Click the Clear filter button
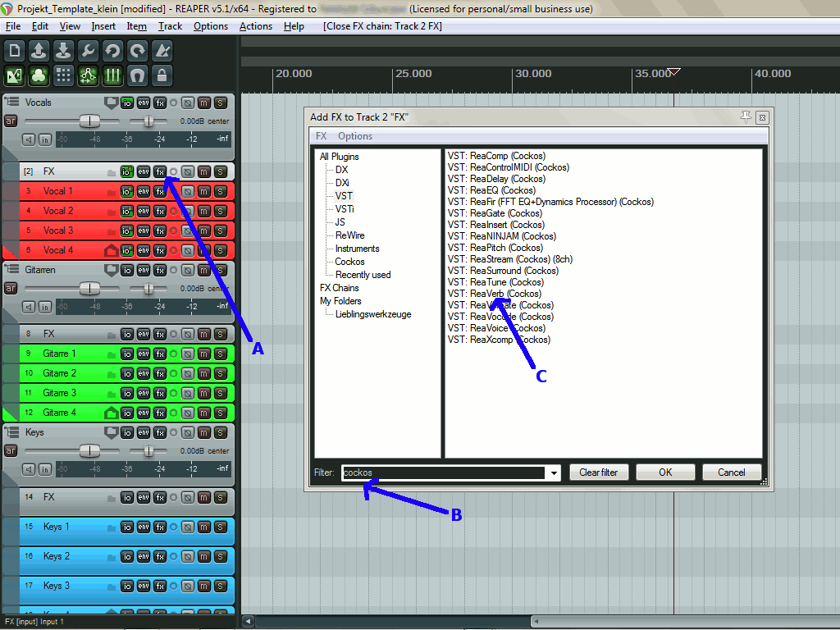840x630 pixels. [x=598, y=472]
